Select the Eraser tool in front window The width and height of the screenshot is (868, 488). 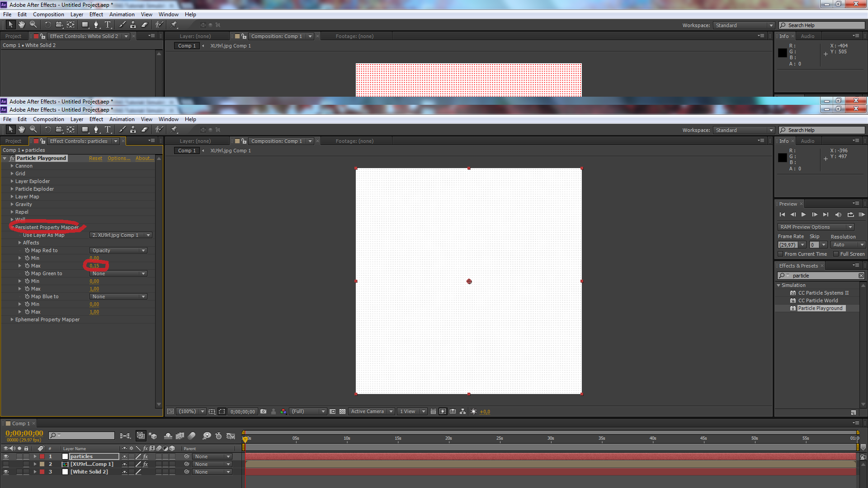[x=145, y=130]
